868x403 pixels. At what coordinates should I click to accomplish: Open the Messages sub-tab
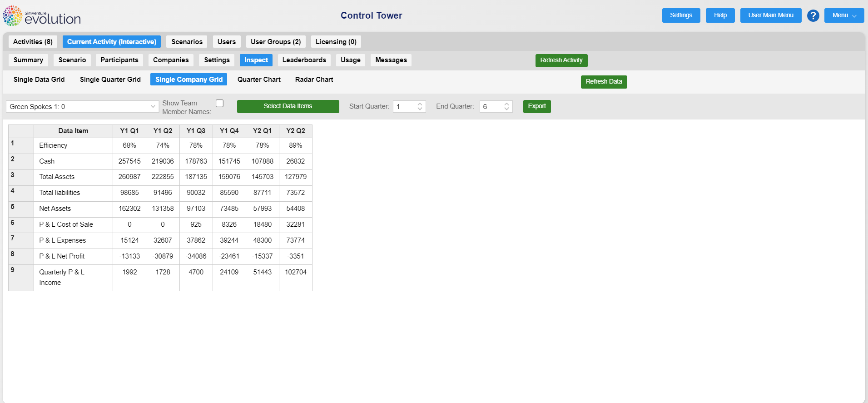(x=391, y=60)
